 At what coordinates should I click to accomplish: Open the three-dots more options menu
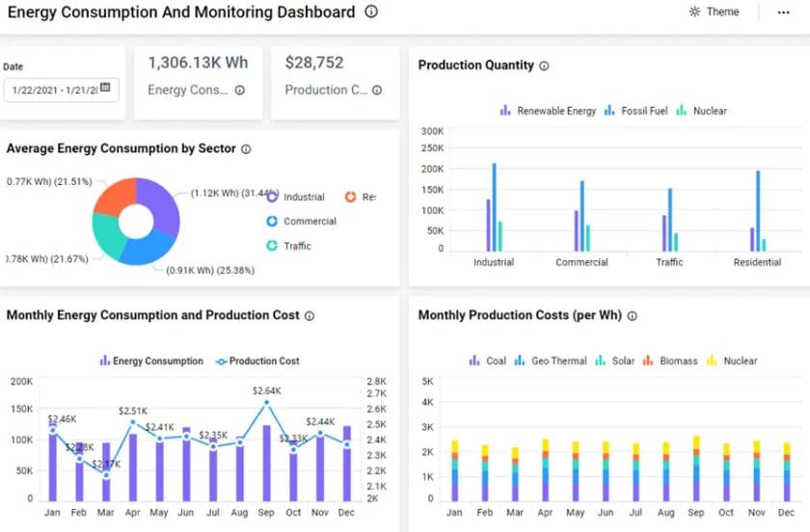(783, 12)
